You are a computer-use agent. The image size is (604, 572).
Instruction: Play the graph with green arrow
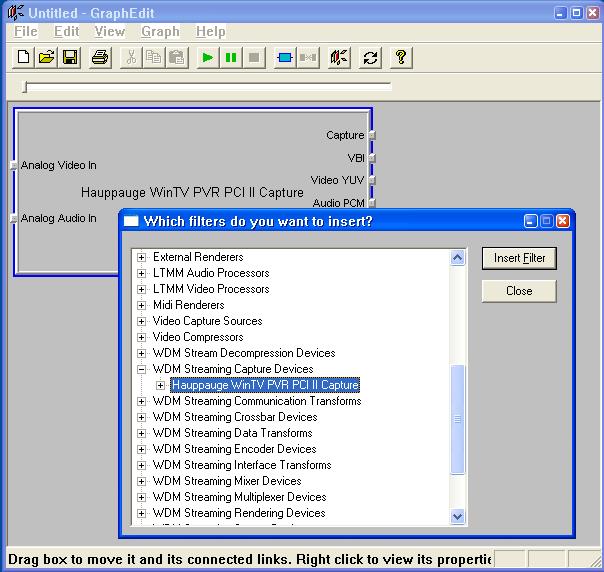[208, 58]
